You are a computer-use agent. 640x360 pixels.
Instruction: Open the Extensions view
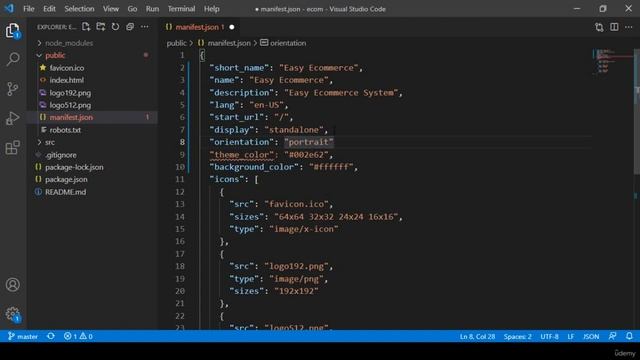[x=13, y=147]
